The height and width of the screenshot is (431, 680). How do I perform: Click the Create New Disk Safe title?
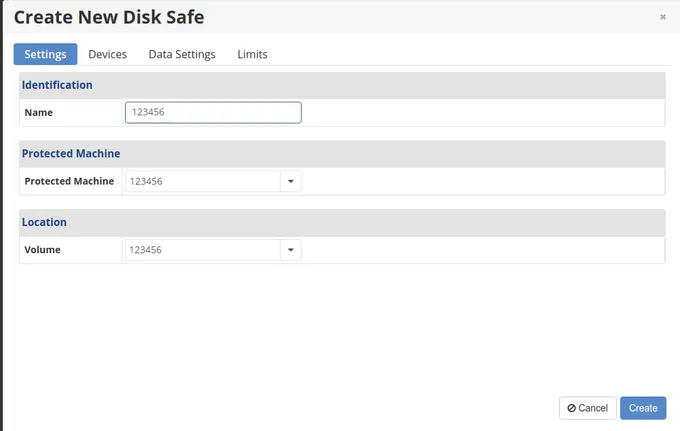[109, 17]
